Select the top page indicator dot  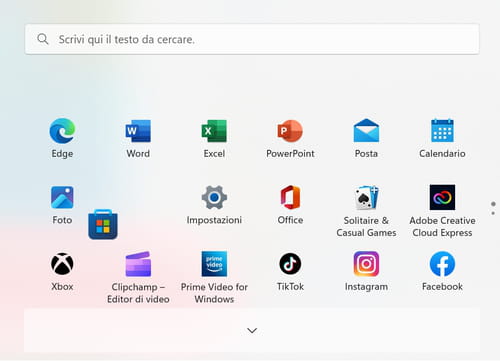pyautogui.click(x=493, y=204)
